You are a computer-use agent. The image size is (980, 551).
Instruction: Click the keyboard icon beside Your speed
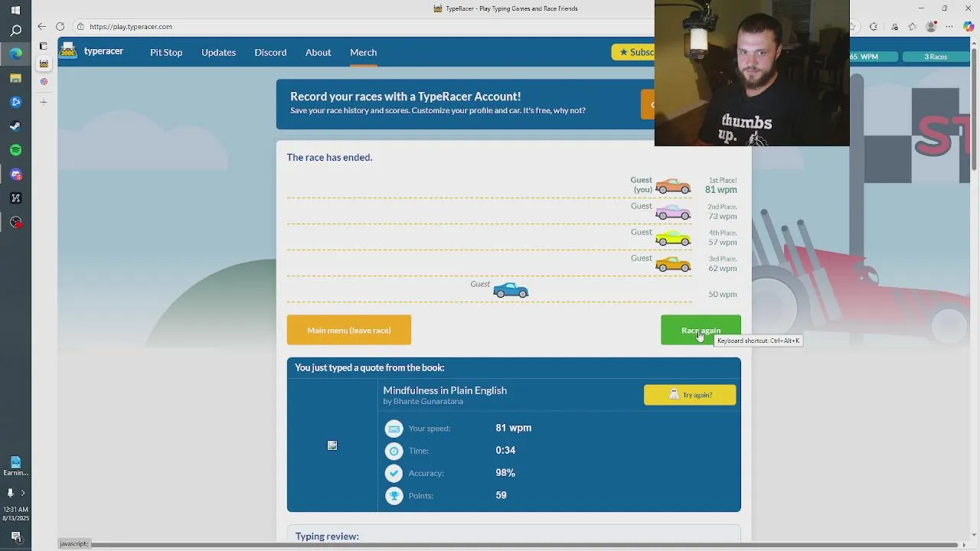pos(394,429)
